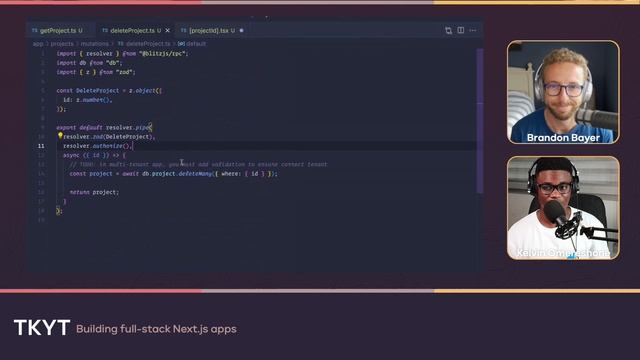The width and height of the screenshot is (640, 360).
Task: Click the TS icon on deleteProject.ts tab
Action: pyautogui.click(x=105, y=31)
